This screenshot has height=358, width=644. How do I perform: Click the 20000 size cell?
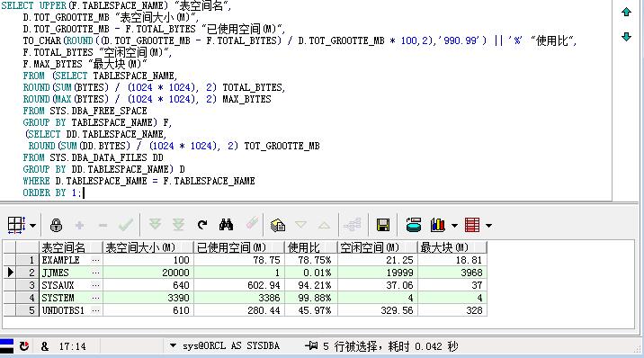click(x=148, y=273)
